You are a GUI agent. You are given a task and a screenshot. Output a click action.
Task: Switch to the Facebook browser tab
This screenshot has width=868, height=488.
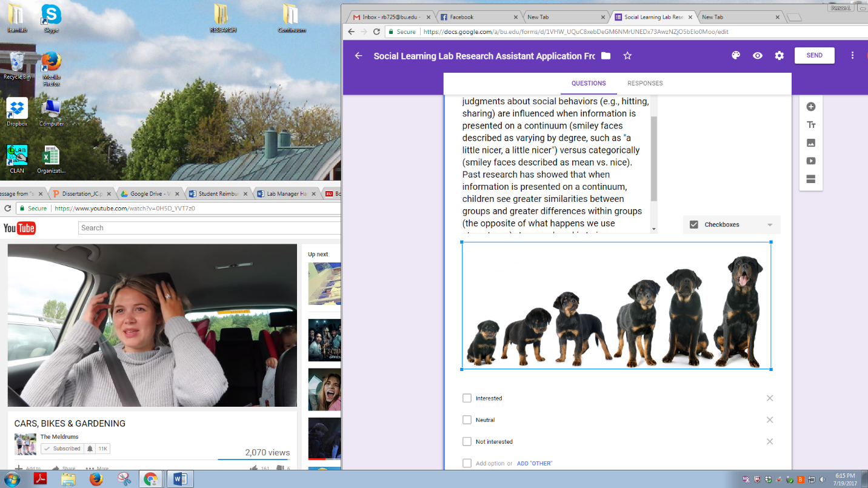[478, 17]
